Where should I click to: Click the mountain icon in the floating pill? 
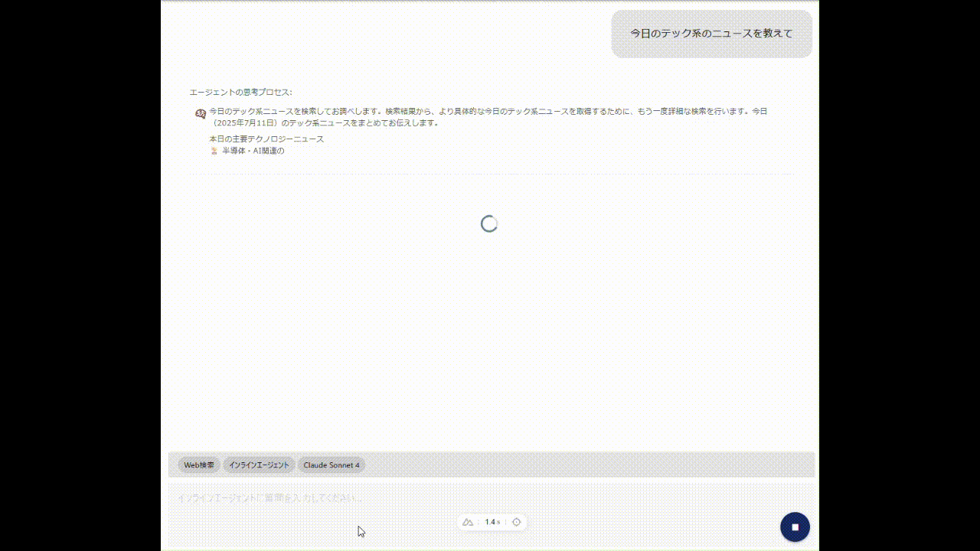(468, 522)
